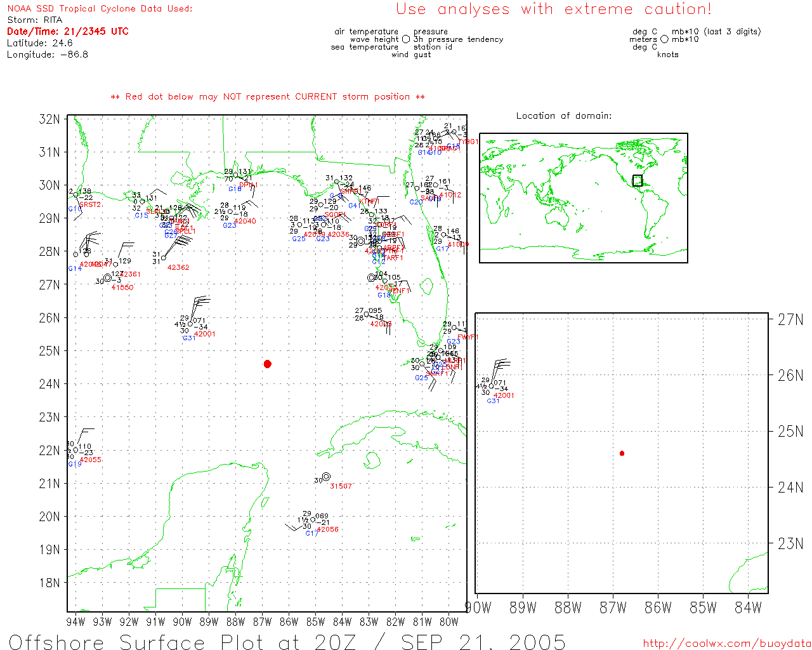Screen dimensions: 812x650
Task: Click the legend circle beside meters label
Action: [x=664, y=39]
